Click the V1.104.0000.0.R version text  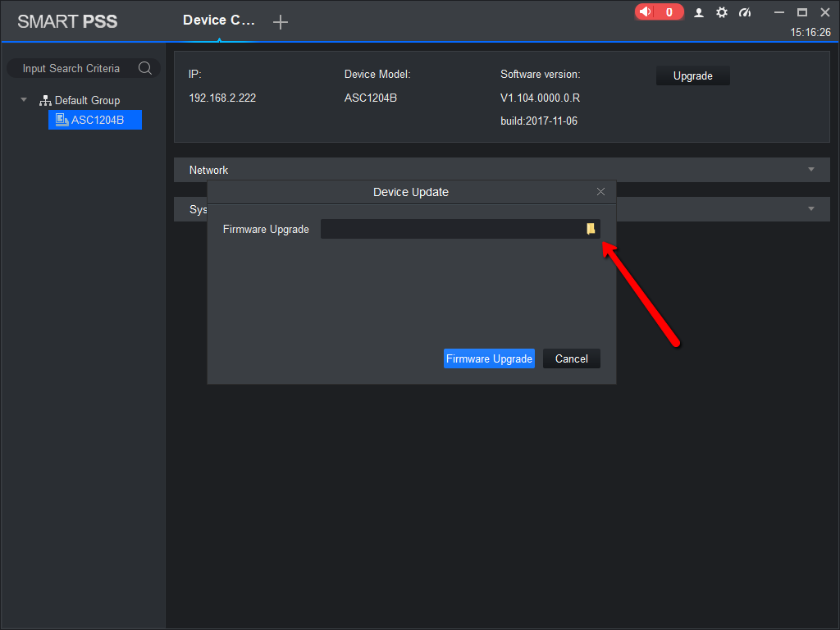(x=540, y=98)
